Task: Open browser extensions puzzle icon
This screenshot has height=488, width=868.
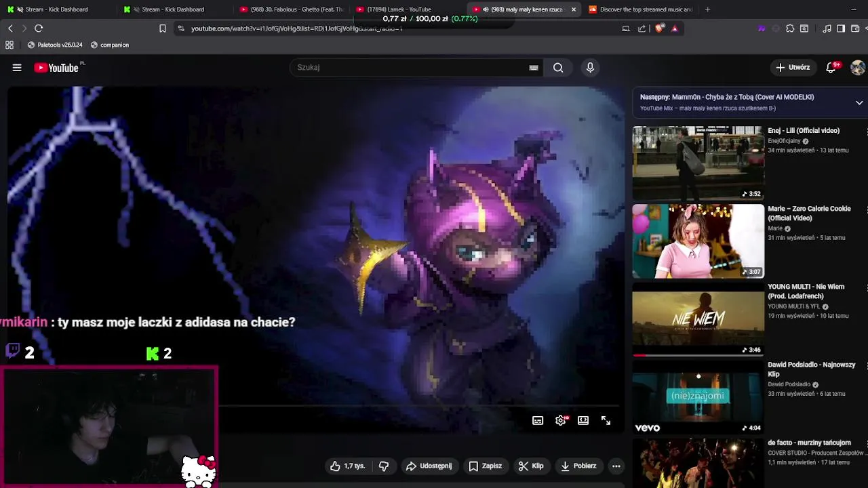Action: (x=790, y=28)
